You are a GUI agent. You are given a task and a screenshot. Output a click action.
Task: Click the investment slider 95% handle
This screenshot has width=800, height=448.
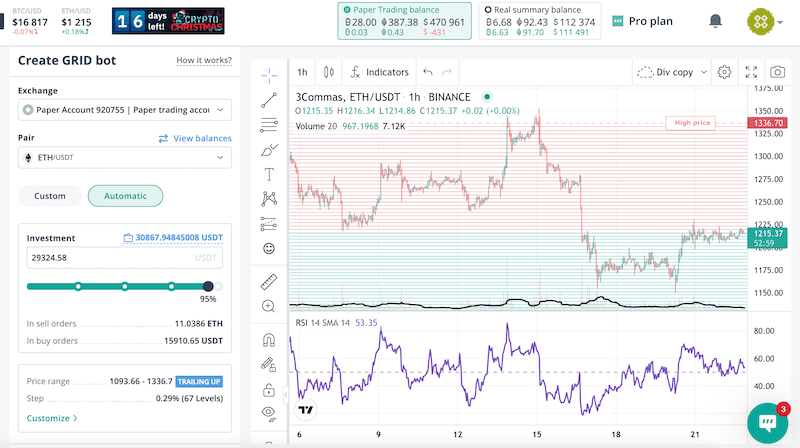208,286
